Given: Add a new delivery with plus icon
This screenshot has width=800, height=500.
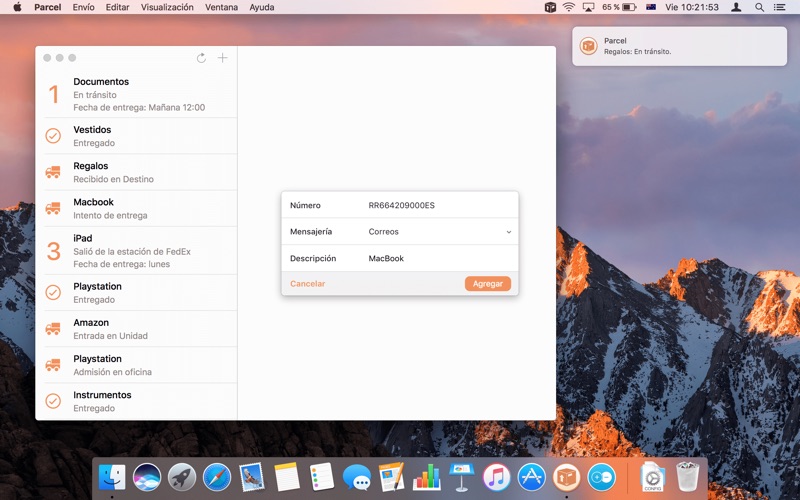Looking at the screenshot, I should coord(222,58).
